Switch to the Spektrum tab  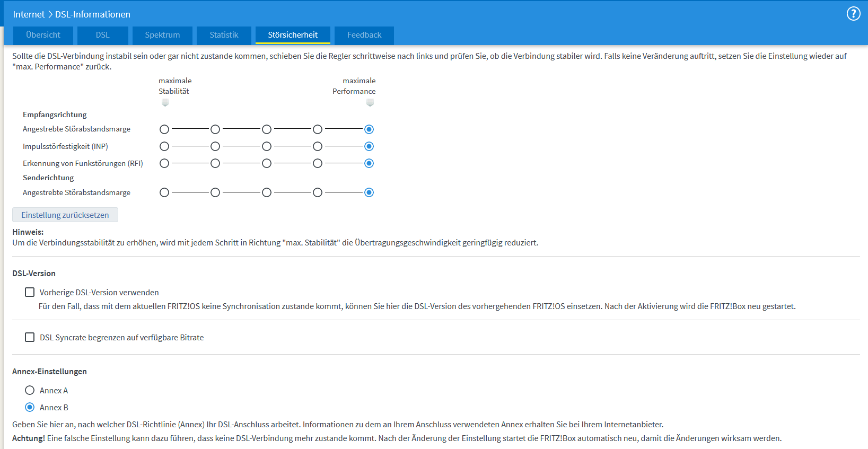(162, 35)
